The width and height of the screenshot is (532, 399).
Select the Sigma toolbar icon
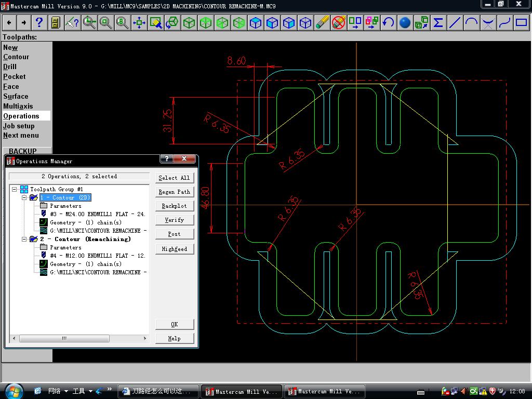(x=438, y=23)
